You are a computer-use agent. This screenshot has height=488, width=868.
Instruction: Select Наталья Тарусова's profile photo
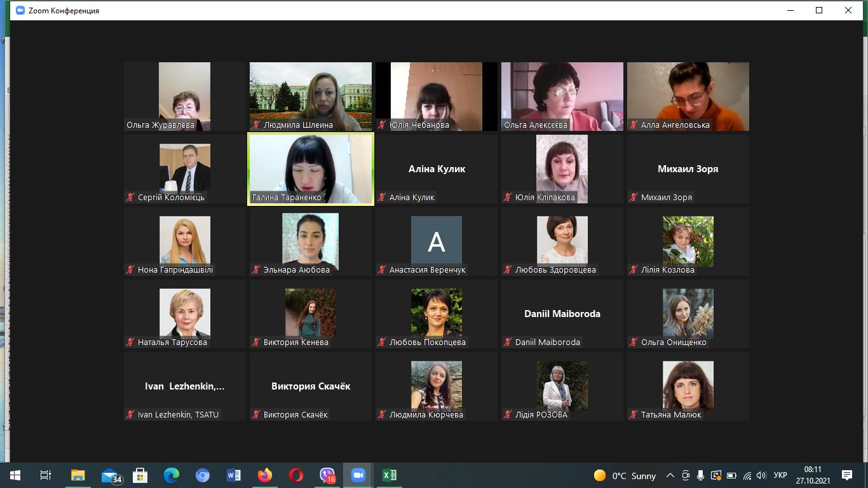[x=185, y=313]
